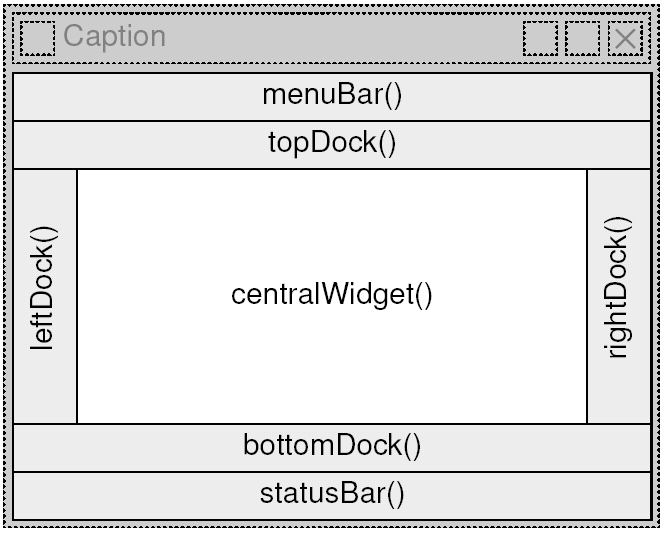Click the rotated rightDock() label text
The height and width of the screenshot is (536, 664).
[x=617, y=287]
